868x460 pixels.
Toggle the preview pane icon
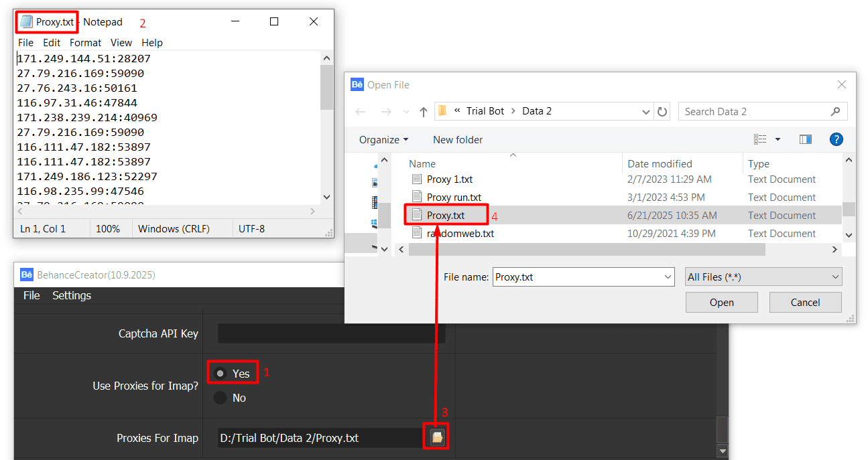click(x=806, y=139)
